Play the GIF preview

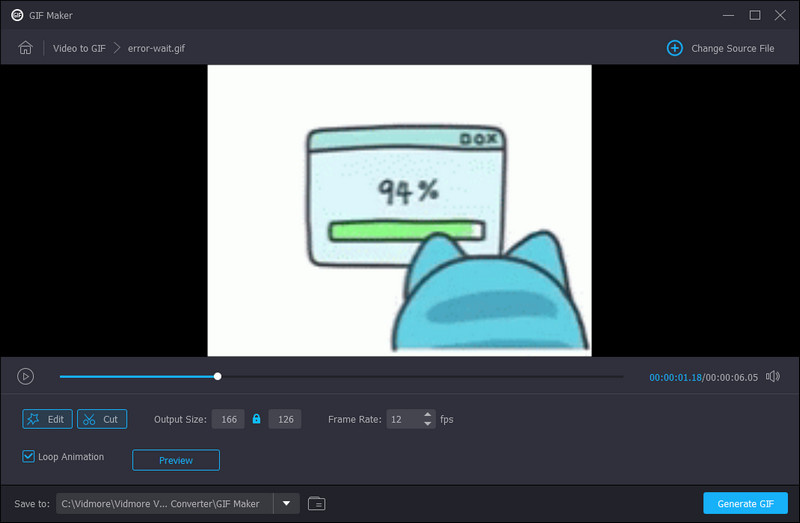point(26,377)
